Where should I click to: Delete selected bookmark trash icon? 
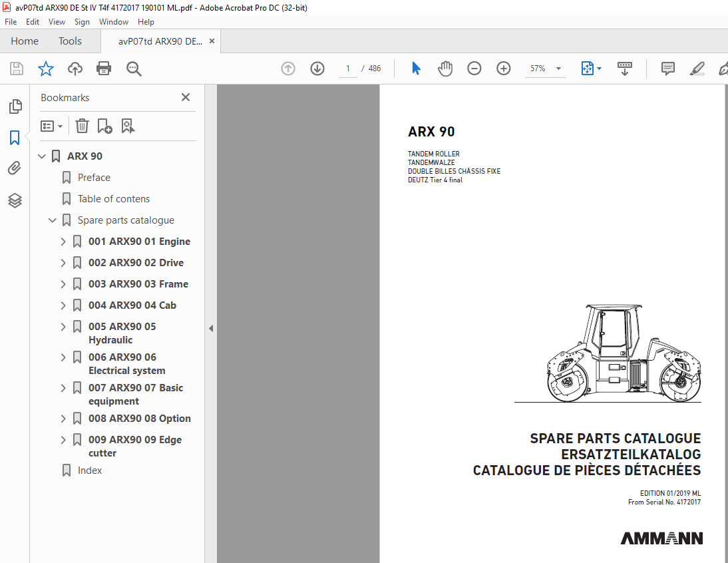pyautogui.click(x=82, y=126)
